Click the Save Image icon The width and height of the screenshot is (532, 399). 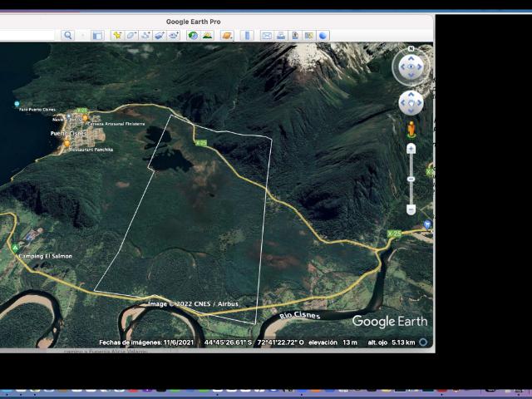tap(295, 35)
